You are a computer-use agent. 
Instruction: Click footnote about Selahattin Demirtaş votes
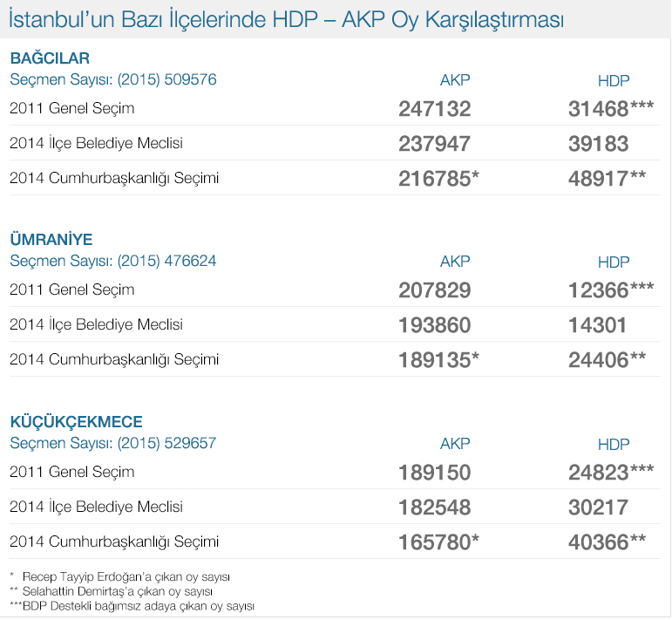tap(111, 591)
